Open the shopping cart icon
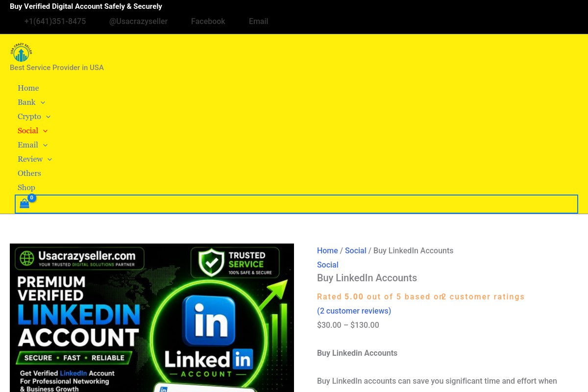The image size is (588, 392). click(24, 204)
